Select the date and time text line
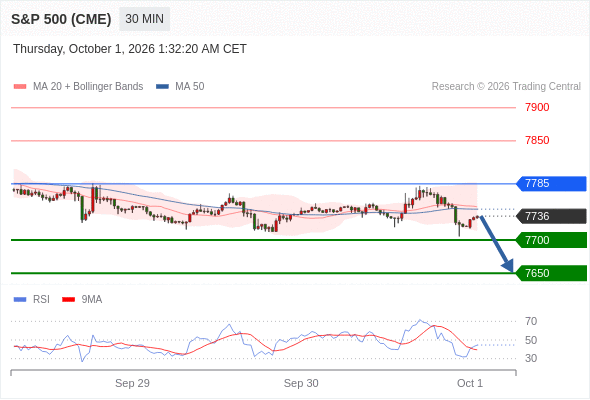 pos(130,49)
